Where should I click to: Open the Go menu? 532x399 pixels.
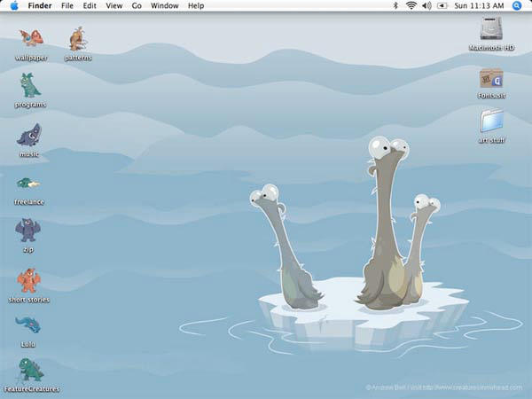pyautogui.click(x=137, y=6)
